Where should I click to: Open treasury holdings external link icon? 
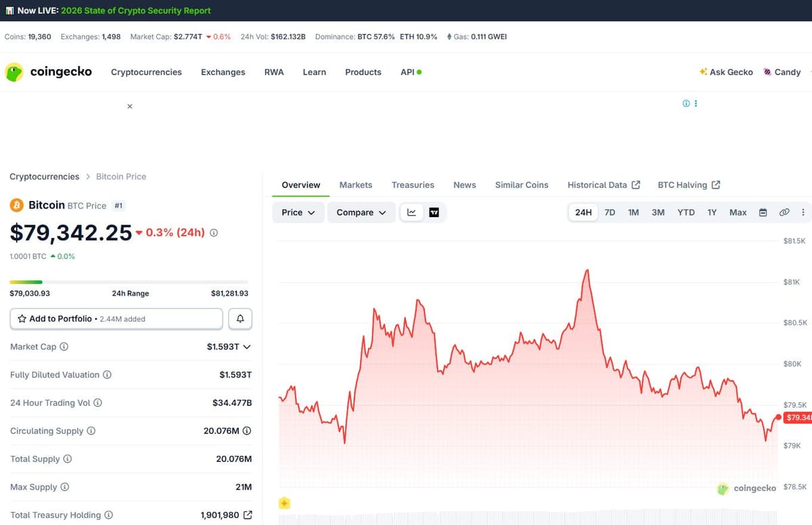click(248, 515)
